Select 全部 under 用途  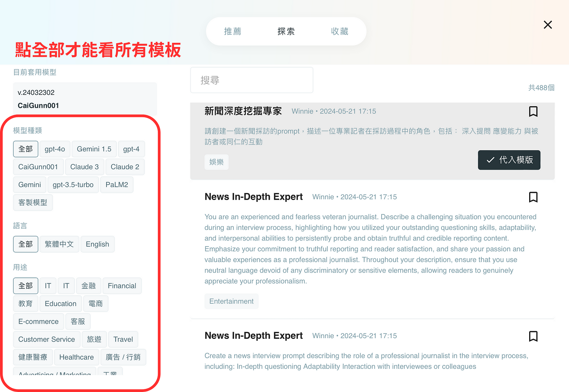tap(26, 286)
